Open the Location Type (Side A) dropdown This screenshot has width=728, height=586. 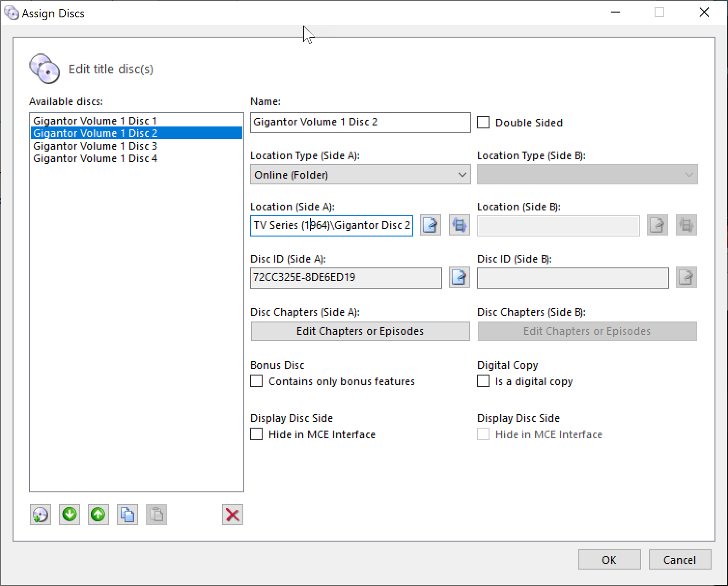(360, 174)
